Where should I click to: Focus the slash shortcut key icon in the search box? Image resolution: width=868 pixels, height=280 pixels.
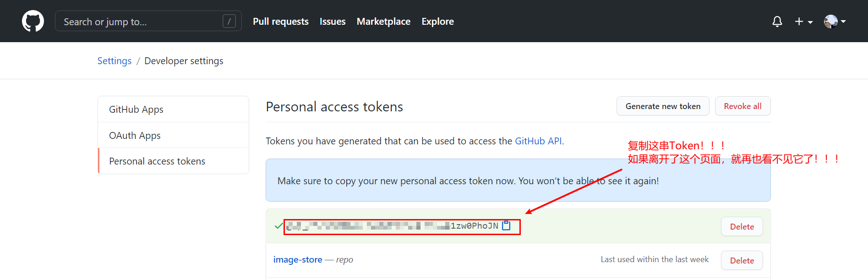pos(229,21)
